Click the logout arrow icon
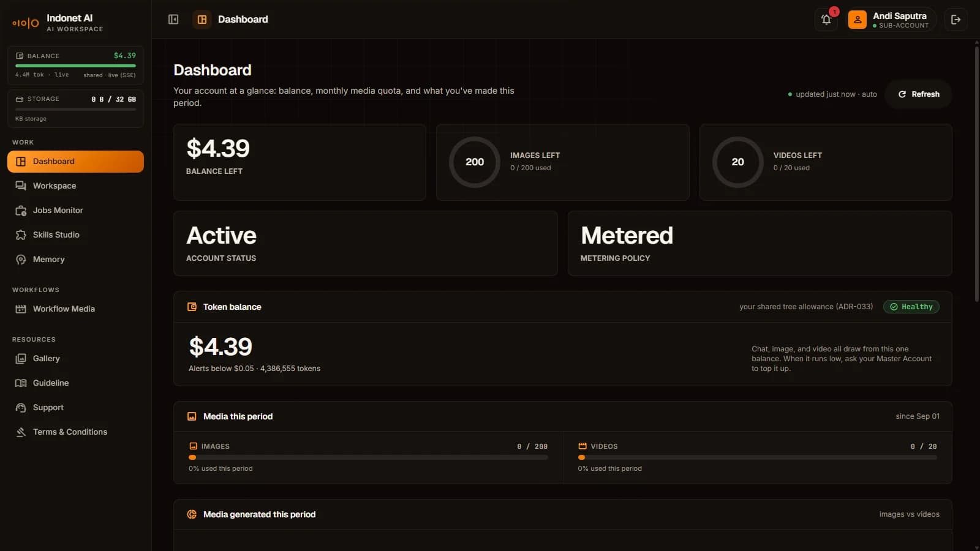 pyautogui.click(x=956, y=20)
